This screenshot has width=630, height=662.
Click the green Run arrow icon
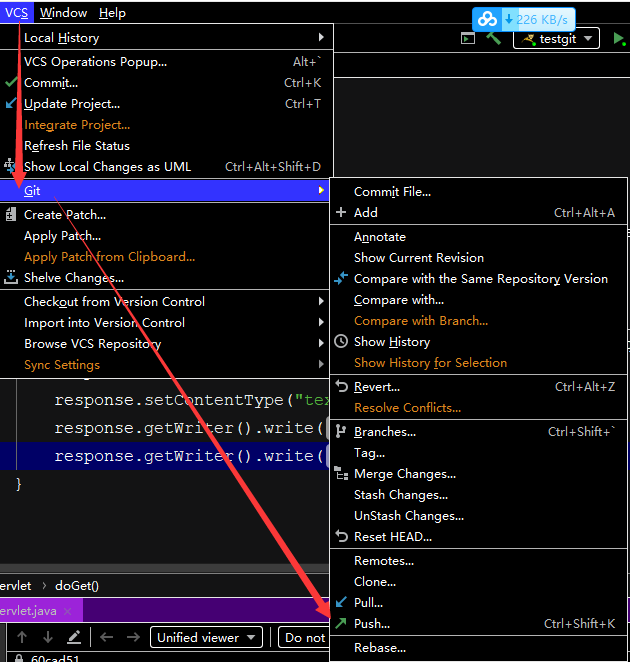[x=619, y=38]
